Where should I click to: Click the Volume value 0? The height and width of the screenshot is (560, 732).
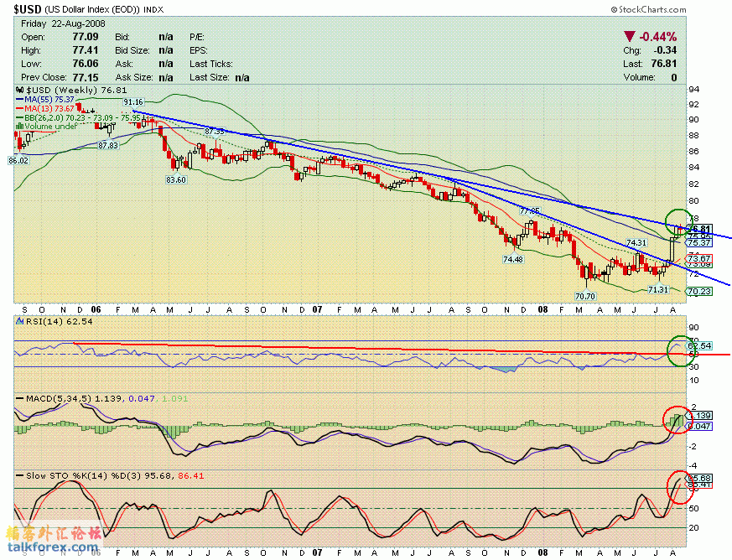(674, 77)
